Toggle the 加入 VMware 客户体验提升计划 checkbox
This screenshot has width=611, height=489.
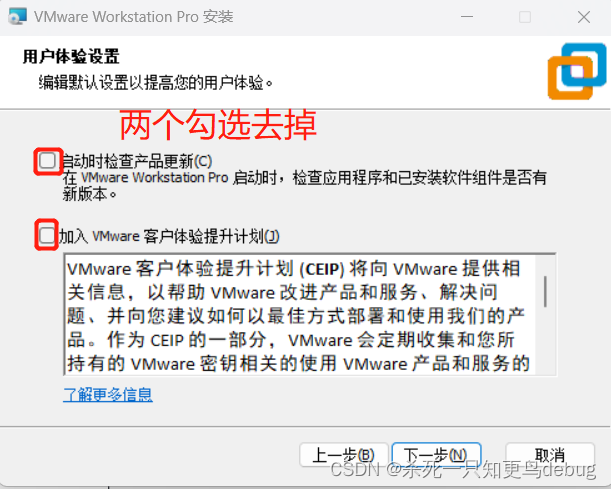pyautogui.click(x=47, y=235)
